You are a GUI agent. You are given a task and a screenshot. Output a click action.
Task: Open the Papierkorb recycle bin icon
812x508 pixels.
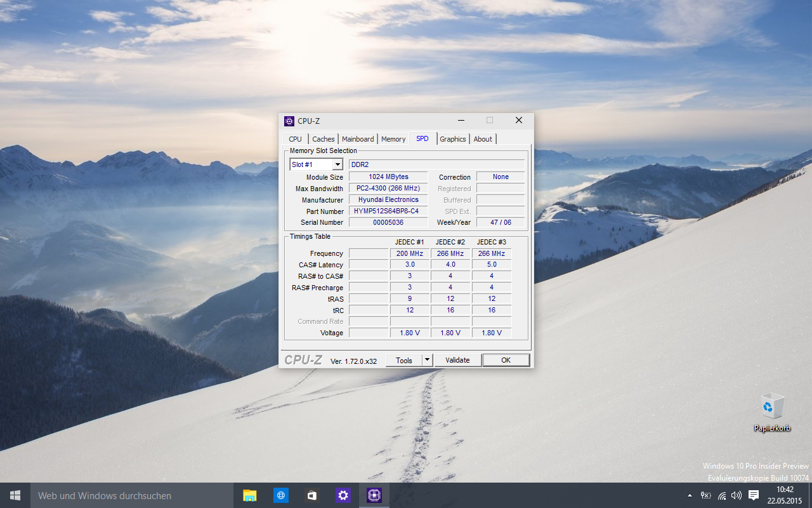click(772, 413)
